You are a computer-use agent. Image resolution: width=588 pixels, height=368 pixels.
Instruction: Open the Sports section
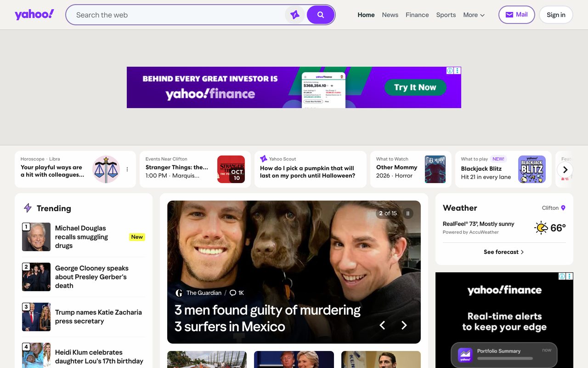[446, 15]
